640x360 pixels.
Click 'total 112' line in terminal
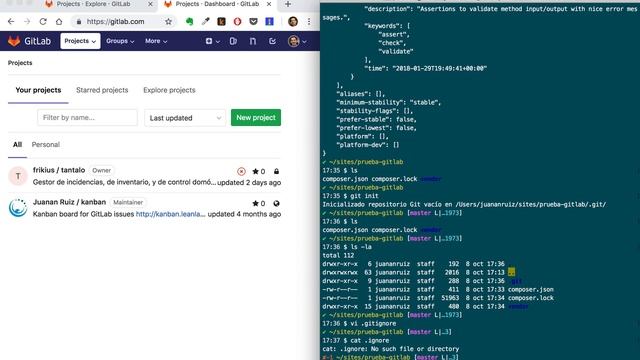coord(338,256)
